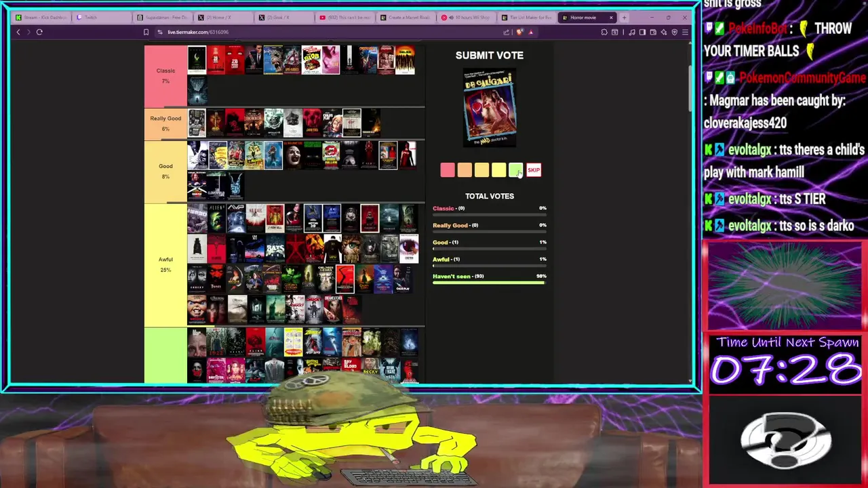
Task: Vote Good with the light orange swatch
Action: point(481,170)
